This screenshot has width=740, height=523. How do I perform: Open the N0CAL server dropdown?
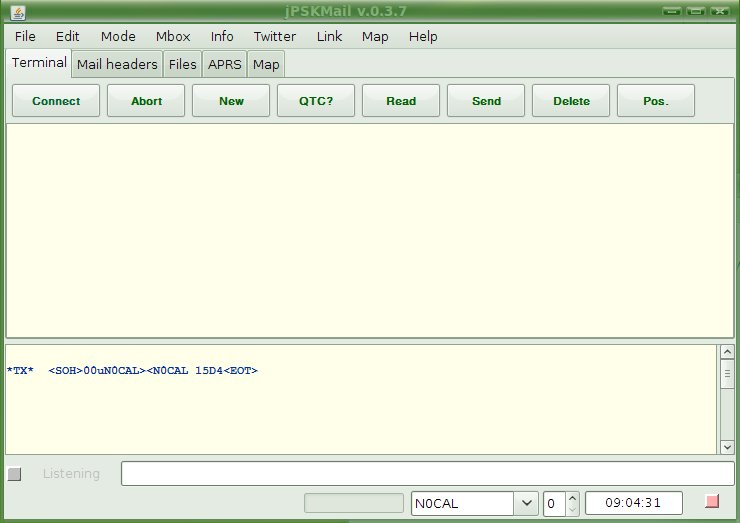coord(526,503)
